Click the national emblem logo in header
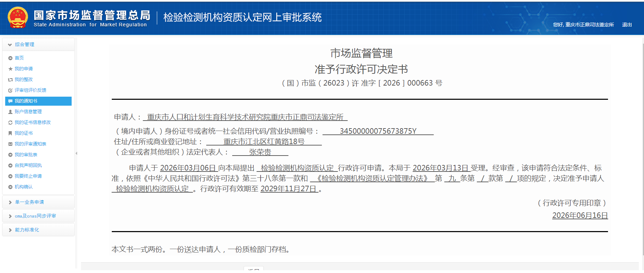The height and width of the screenshot is (273, 644). [x=18, y=17]
